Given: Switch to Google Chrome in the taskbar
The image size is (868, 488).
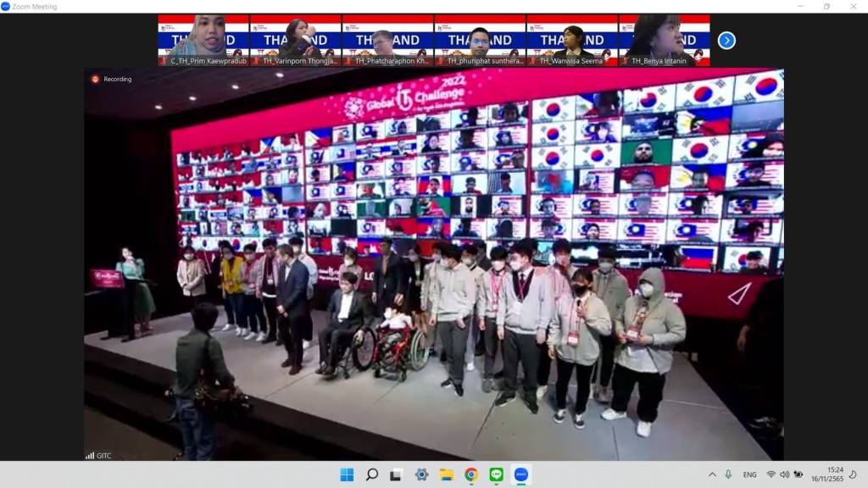Looking at the screenshot, I should pos(471,474).
